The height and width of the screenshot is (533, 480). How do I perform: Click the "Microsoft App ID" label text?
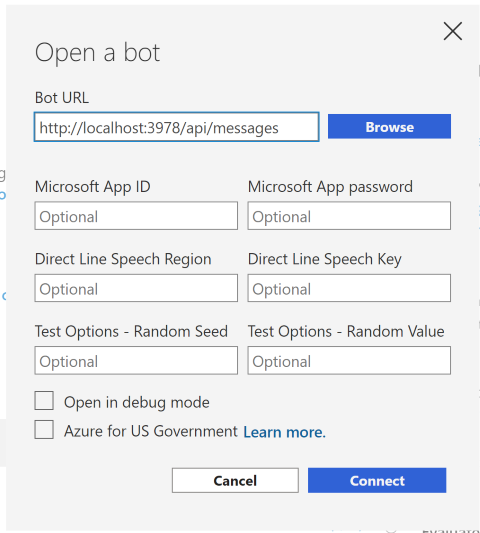pos(92,187)
